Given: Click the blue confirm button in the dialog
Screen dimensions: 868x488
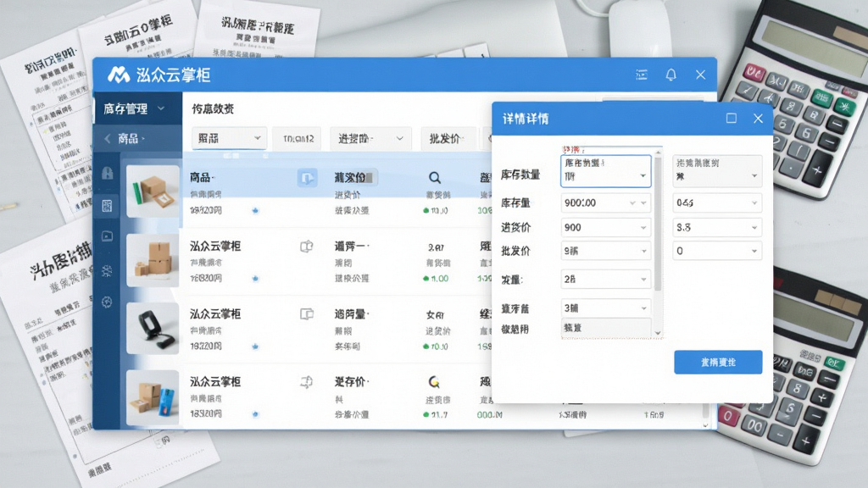Looking at the screenshot, I should pyautogui.click(x=718, y=363).
